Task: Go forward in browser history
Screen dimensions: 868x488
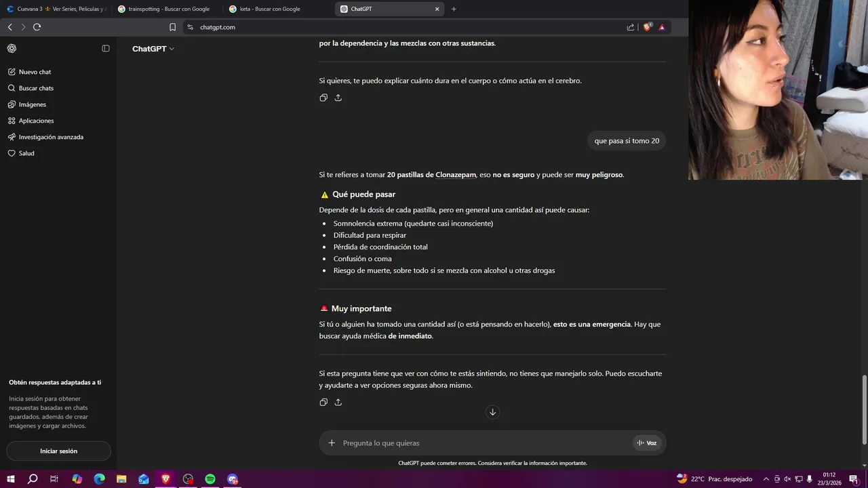Action: click(23, 27)
